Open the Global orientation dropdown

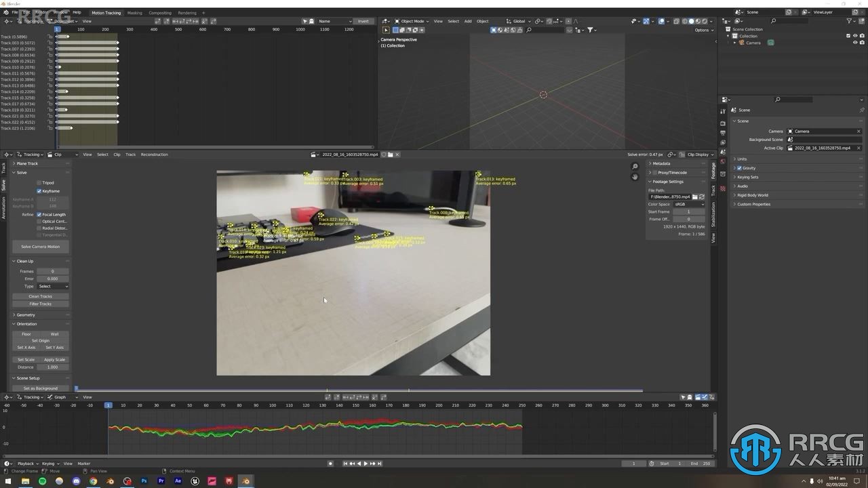tap(518, 21)
